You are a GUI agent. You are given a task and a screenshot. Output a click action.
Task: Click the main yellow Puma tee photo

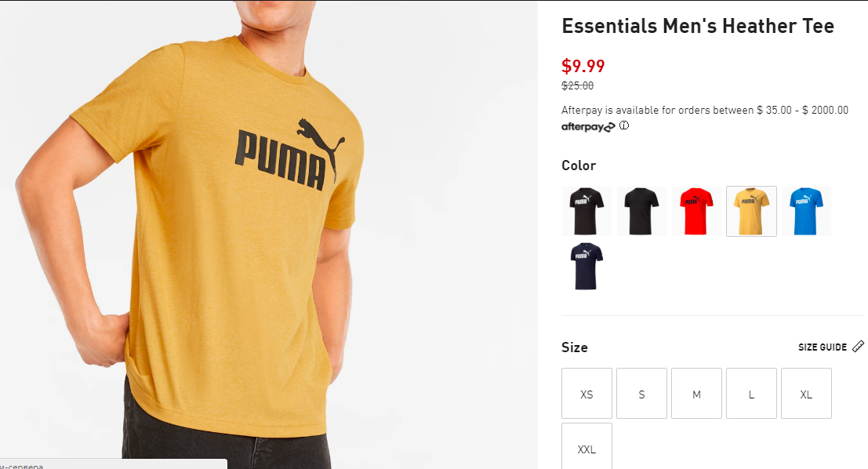(268, 234)
